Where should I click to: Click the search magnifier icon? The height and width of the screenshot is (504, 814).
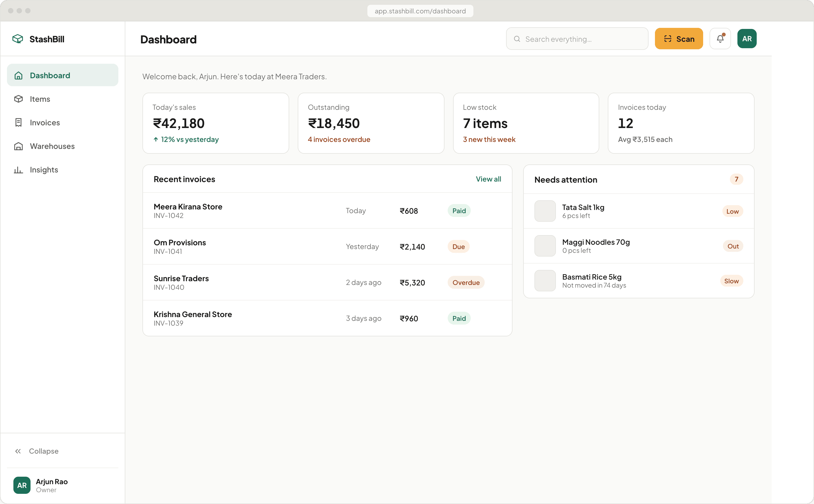[x=517, y=39]
